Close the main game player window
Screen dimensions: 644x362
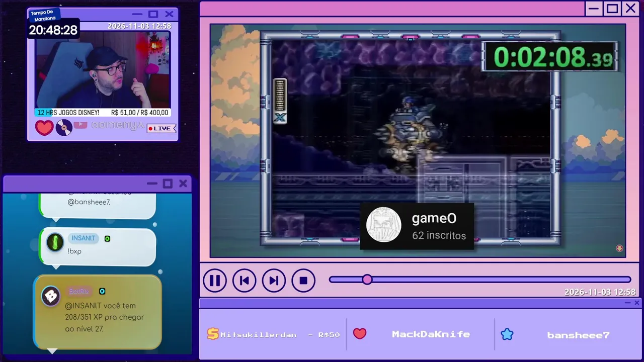coord(630,8)
